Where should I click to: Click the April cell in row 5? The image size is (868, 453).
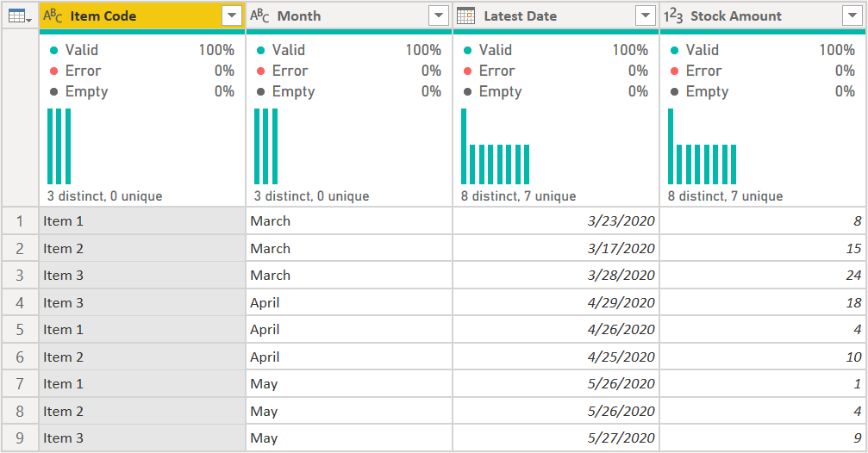point(349,329)
